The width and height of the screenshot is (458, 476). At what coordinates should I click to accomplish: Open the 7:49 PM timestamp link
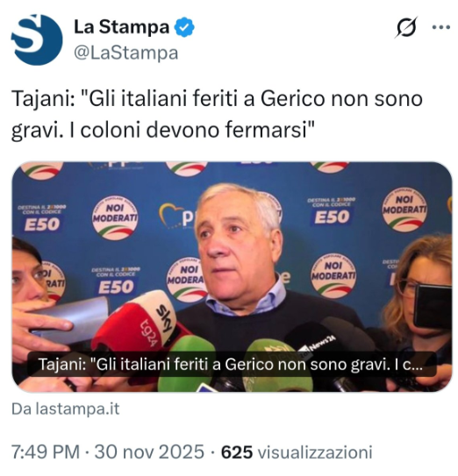click(x=46, y=451)
